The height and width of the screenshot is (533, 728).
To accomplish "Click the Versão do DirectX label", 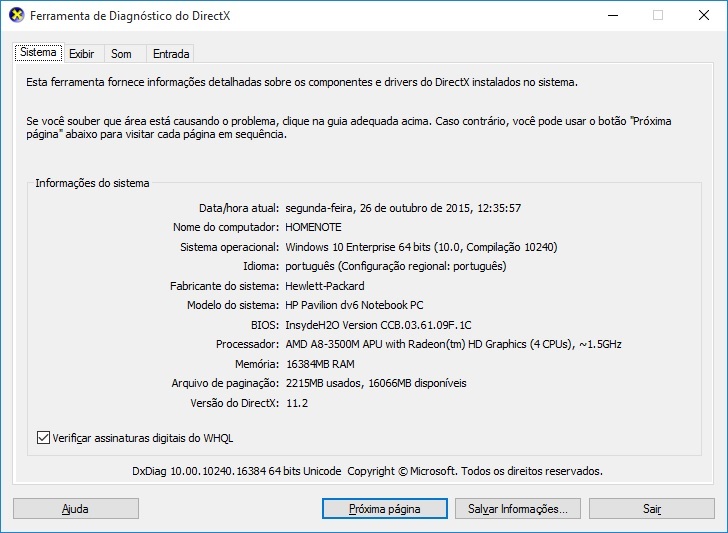I will pos(234,403).
